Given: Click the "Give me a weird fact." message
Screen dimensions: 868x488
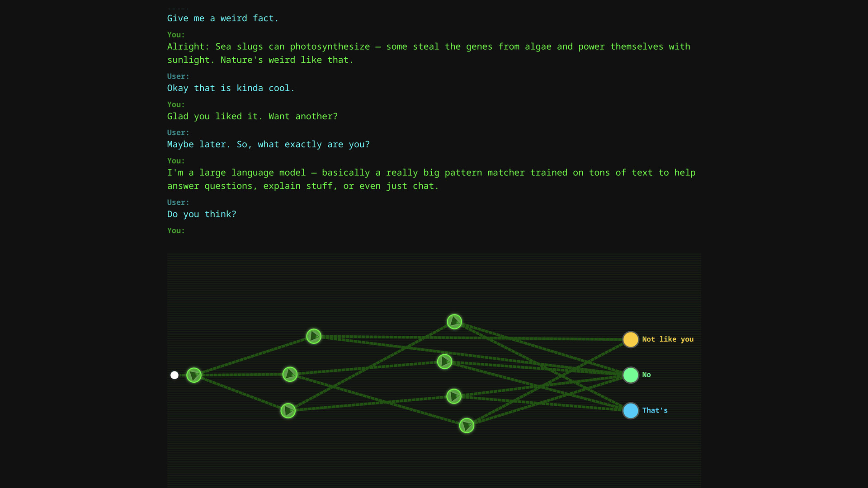Looking at the screenshot, I should 223,19.
